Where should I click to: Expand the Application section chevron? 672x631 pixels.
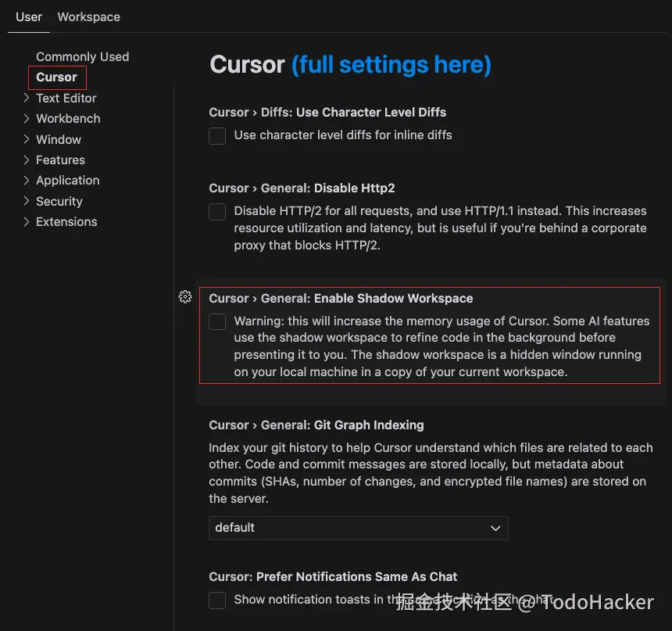pos(27,180)
